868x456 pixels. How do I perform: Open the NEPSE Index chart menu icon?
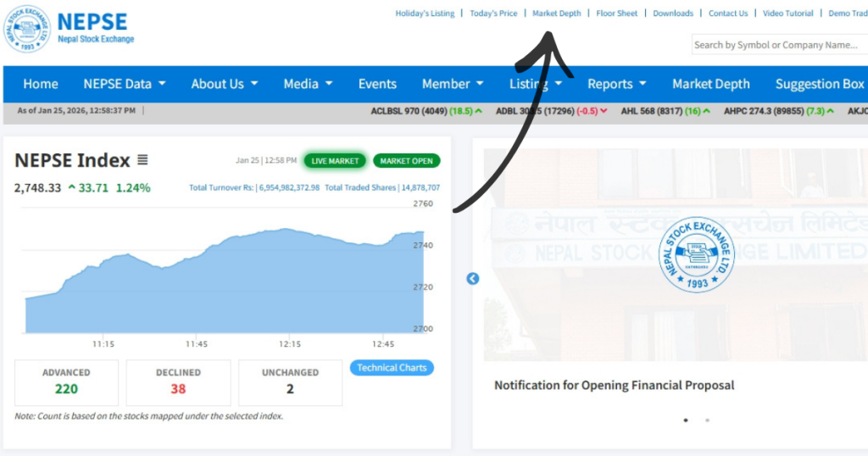click(142, 160)
